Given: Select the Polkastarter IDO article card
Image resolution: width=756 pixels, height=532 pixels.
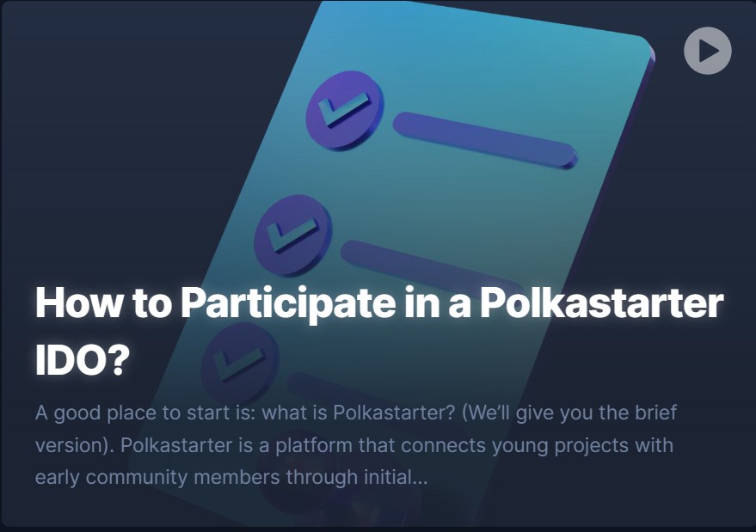Looking at the screenshot, I should pyautogui.click(x=378, y=266).
